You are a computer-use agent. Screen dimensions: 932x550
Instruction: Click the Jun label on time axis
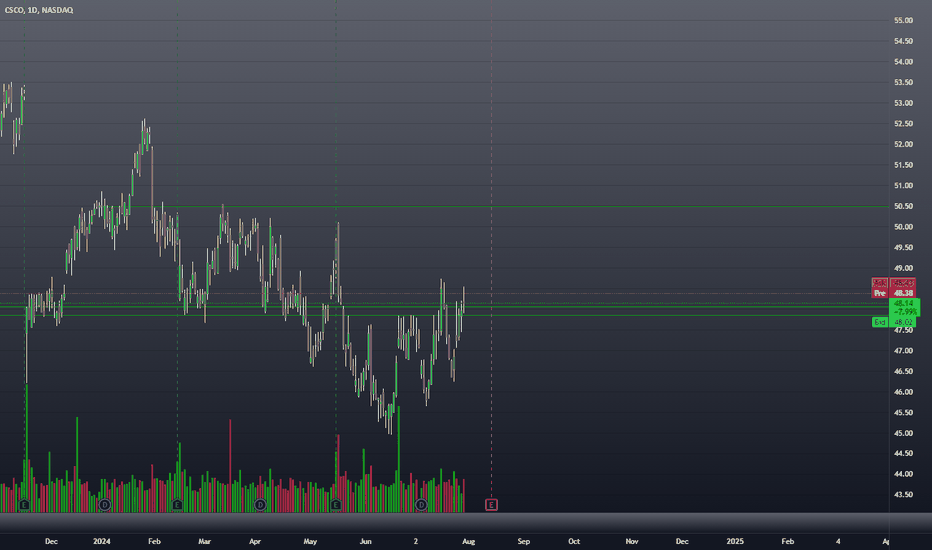366,541
